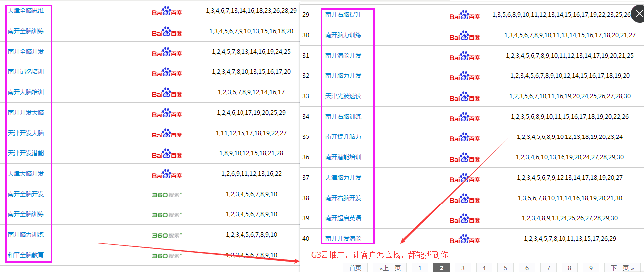Click Baidu logo in 天津大脑开发 row
The height and width of the screenshot is (272, 644).
[167, 174]
